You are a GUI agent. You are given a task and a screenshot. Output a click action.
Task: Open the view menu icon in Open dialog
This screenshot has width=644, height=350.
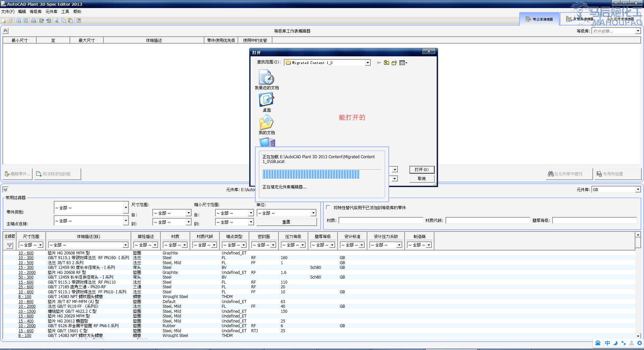[403, 63]
